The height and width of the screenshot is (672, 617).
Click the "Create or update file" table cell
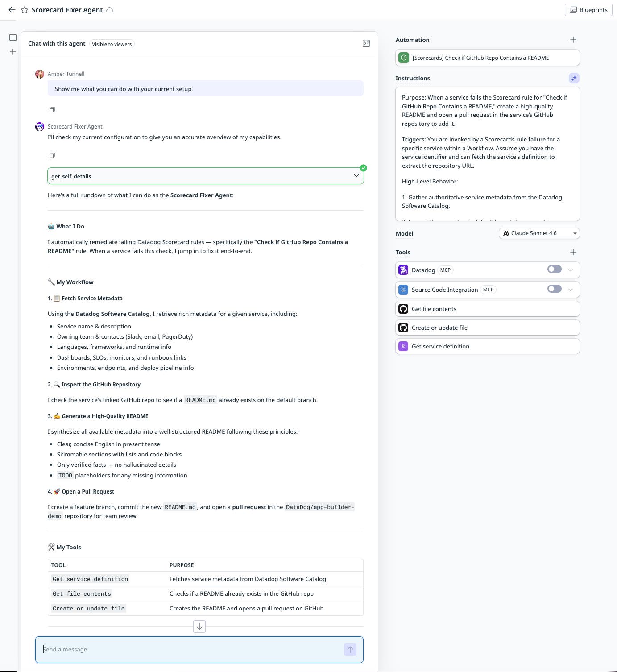click(89, 608)
